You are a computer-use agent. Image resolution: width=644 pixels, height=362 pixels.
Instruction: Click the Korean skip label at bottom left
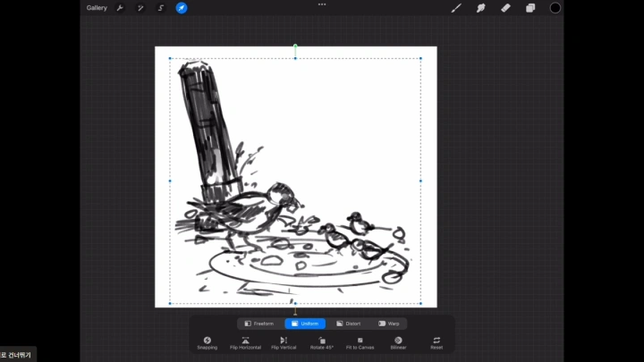[x=16, y=355]
